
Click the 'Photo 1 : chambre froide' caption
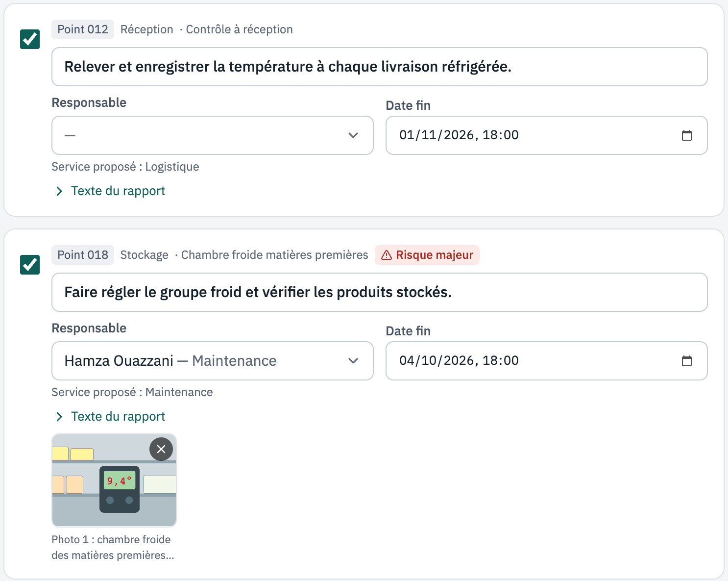pyautogui.click(x=113, y=547)
